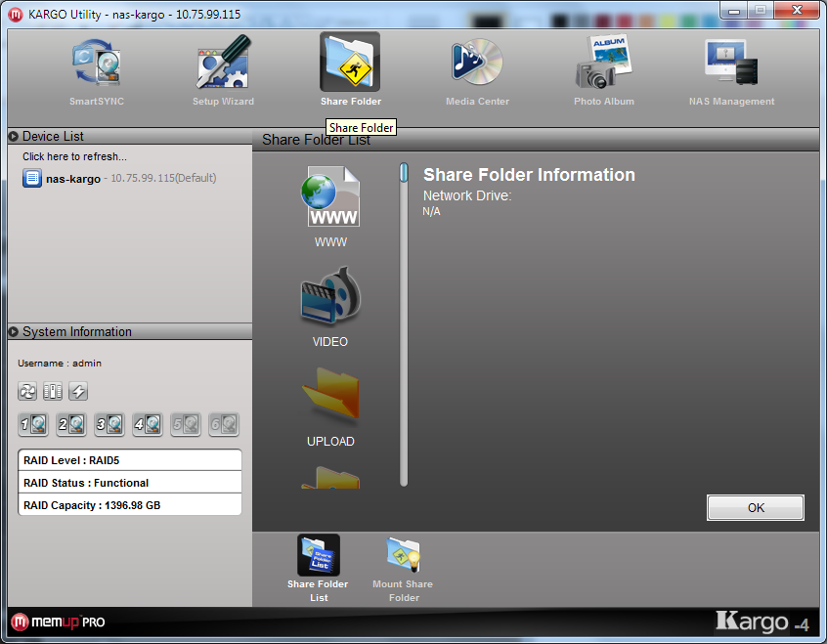Click the power lightning status icon
827x644 pixels.
[x=78, y=391]
